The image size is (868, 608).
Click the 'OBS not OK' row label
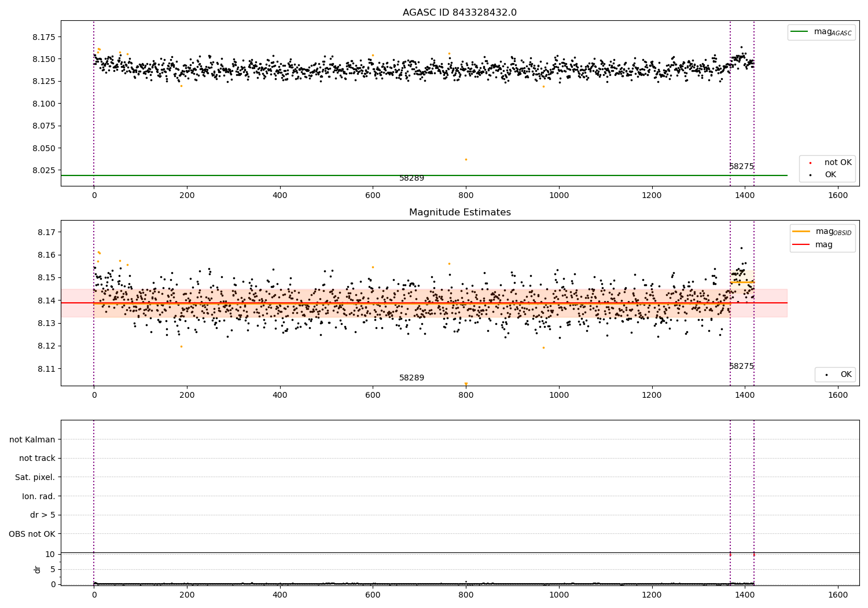pos(32,534)
